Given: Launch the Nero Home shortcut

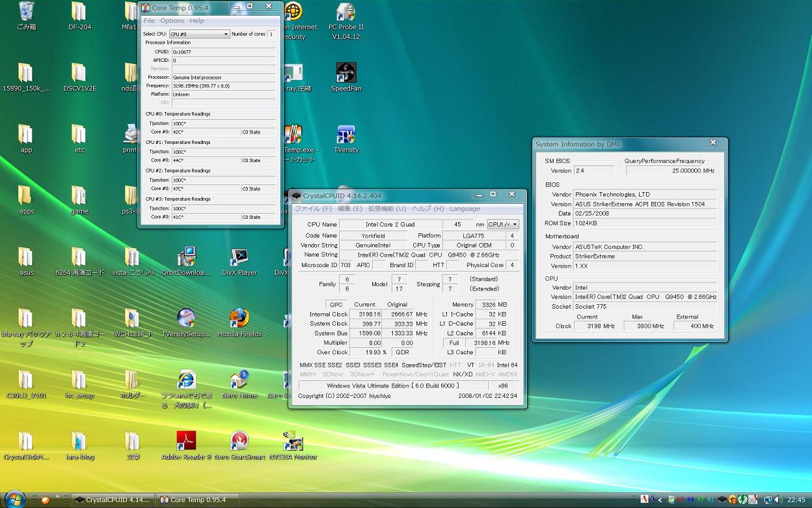Looking at the screenshot, I should point(239,383).
